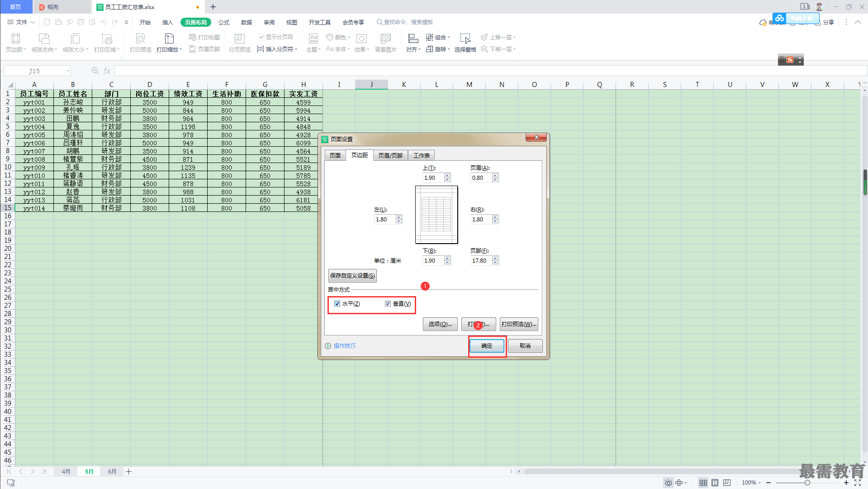Expand the 字体 theme font dropdown
868x489 pixels.
coord(349,49)
